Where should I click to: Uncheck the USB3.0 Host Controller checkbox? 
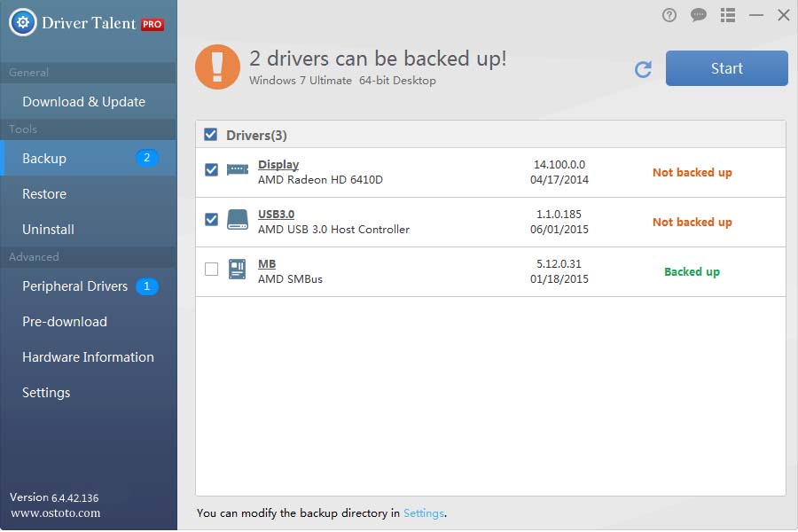point(211,219)
